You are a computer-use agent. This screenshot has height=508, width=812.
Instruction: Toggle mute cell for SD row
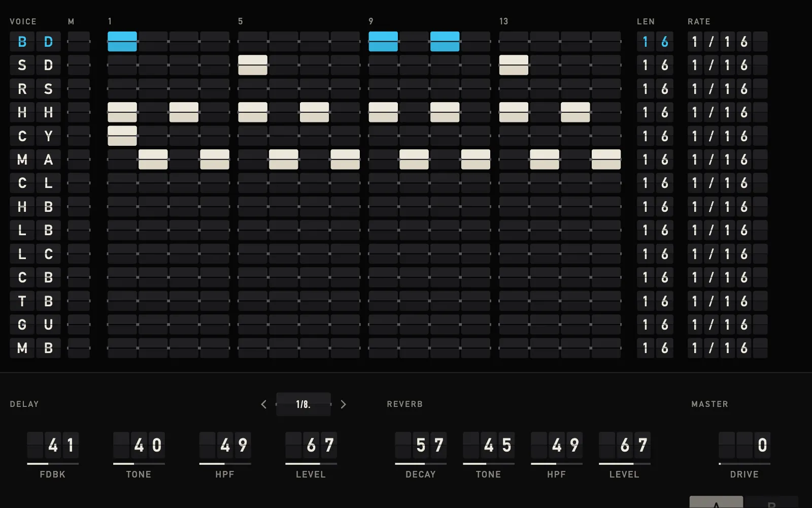point(79,65)
